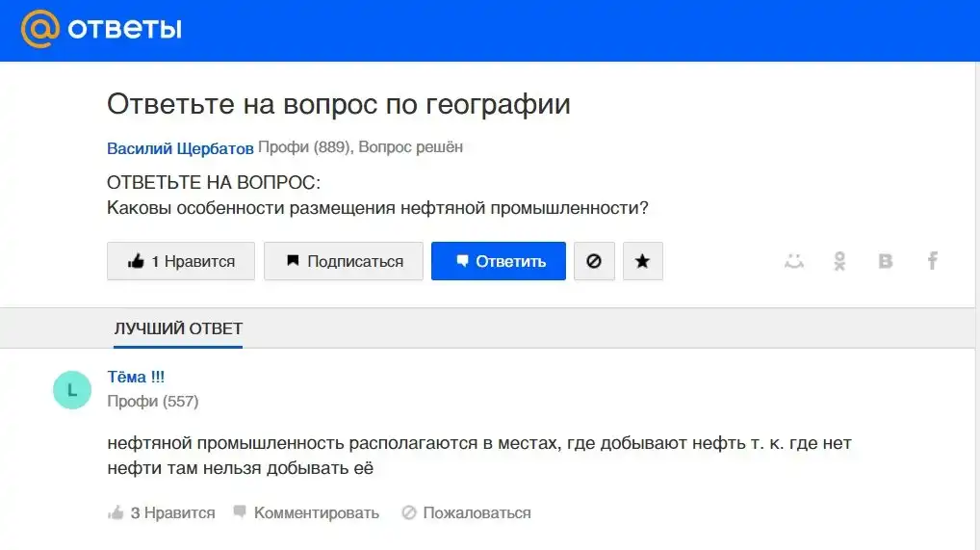This screenshot has width=980, height=550.
Task: Open the 'Тёма !!!' author profile link
Action: click(136, 377)
